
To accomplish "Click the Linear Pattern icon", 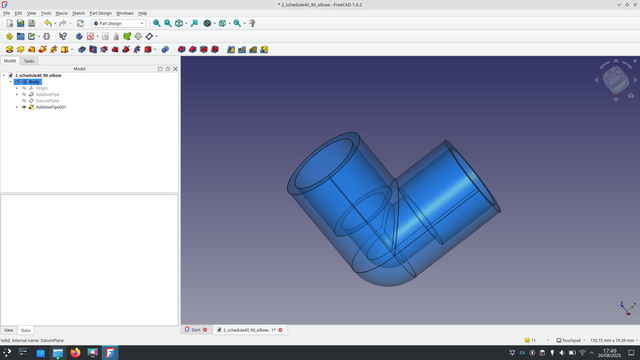I will coord(242,49).
